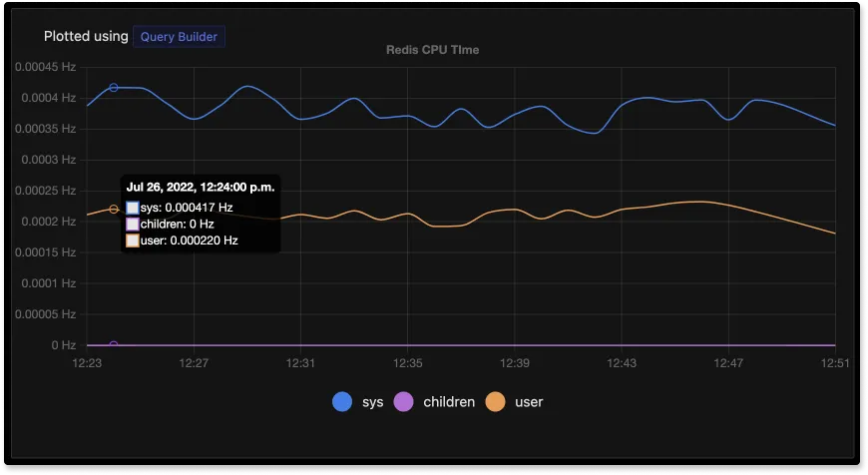Toggle the children series legend circle
This screenshot has height=475, width=868.
[x=403, y=402]
